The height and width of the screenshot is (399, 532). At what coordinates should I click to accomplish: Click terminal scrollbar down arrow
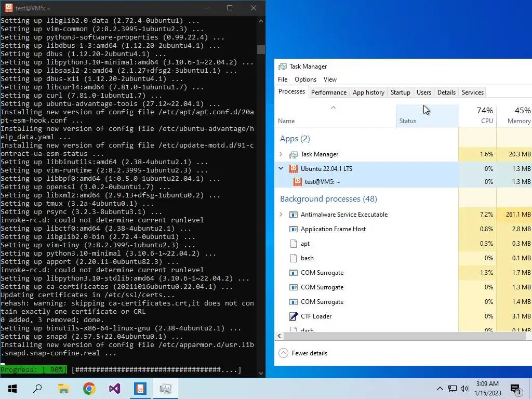point(261,373)
